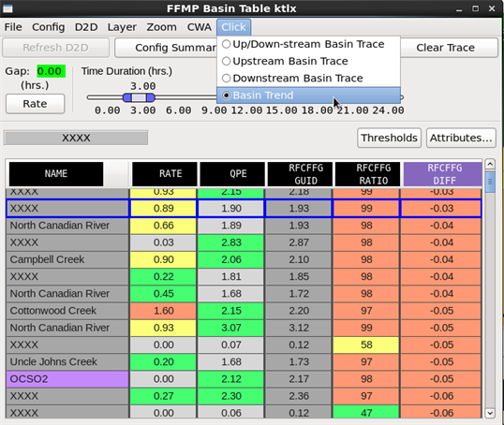This screenshot has width=504, height=425.
Task: Sort by the RATE column header
Action: point(164,174)
